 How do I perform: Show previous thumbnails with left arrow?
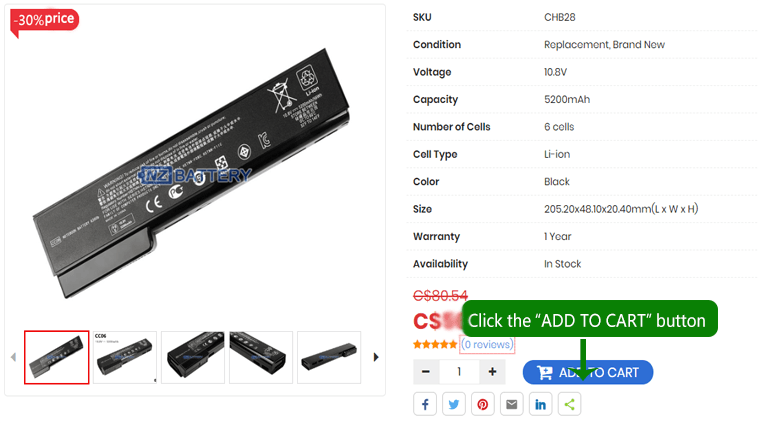[x=13, y=357]
